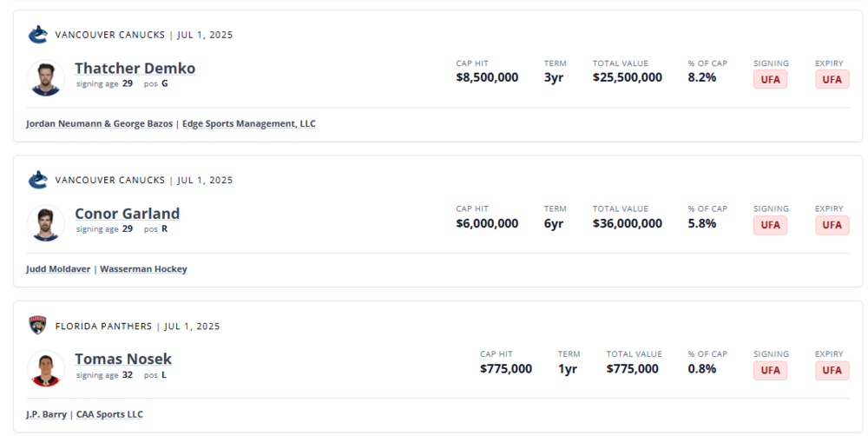Image resolution: width=868 pixels, height=436 pixels.
Task: Click Nosek's UFA expiry badge
Action: [832, 370]
